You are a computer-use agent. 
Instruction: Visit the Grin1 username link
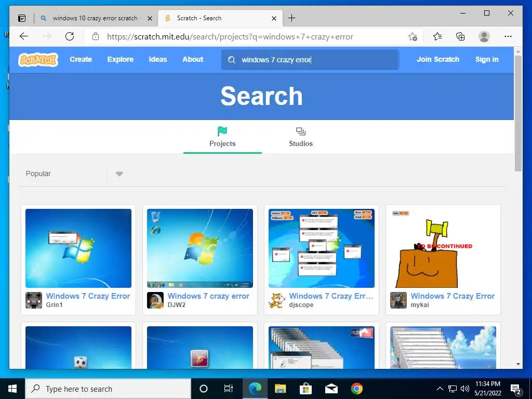point(54,304)
